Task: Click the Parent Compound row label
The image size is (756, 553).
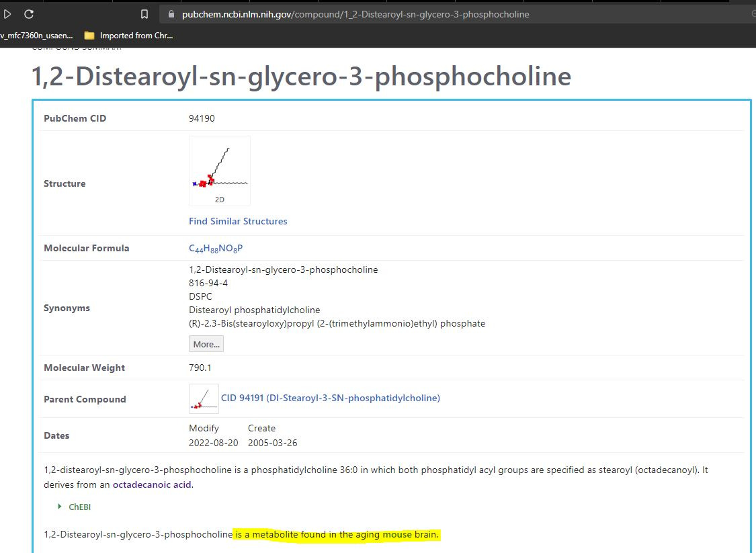Action: click(x=85, y=399)
